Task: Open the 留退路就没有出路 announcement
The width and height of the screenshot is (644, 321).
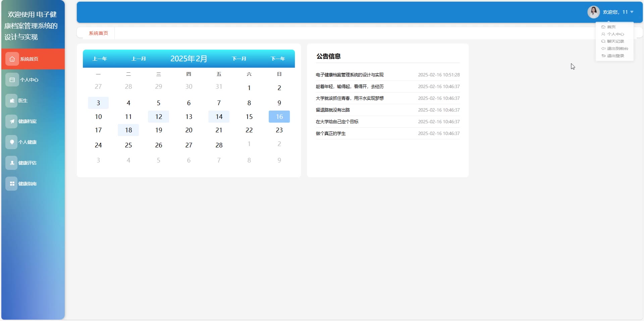Action: (332, 110)
